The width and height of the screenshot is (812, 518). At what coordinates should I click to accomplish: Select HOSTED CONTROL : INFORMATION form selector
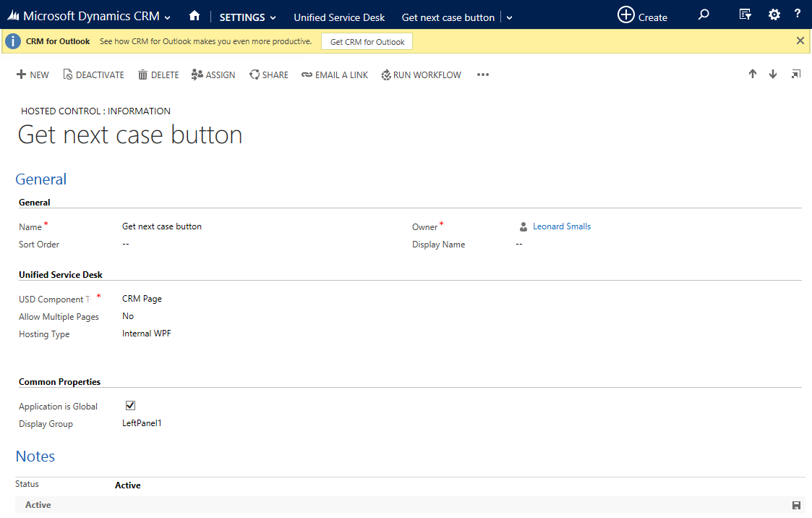click(95, 111)
